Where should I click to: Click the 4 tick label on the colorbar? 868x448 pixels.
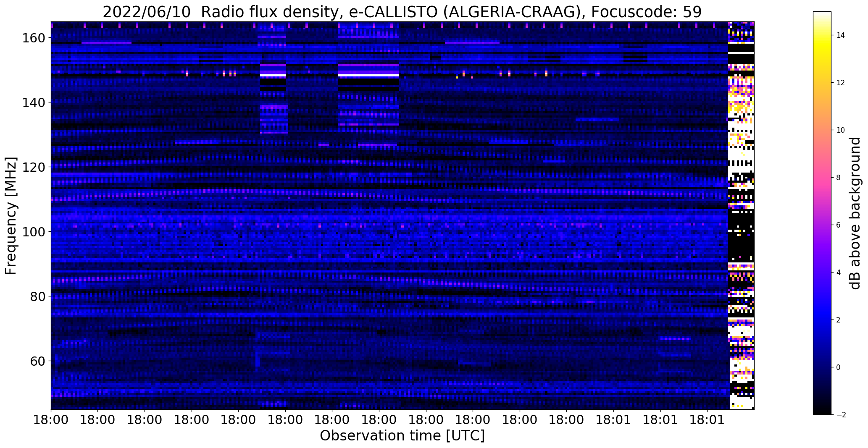[839, 272]
